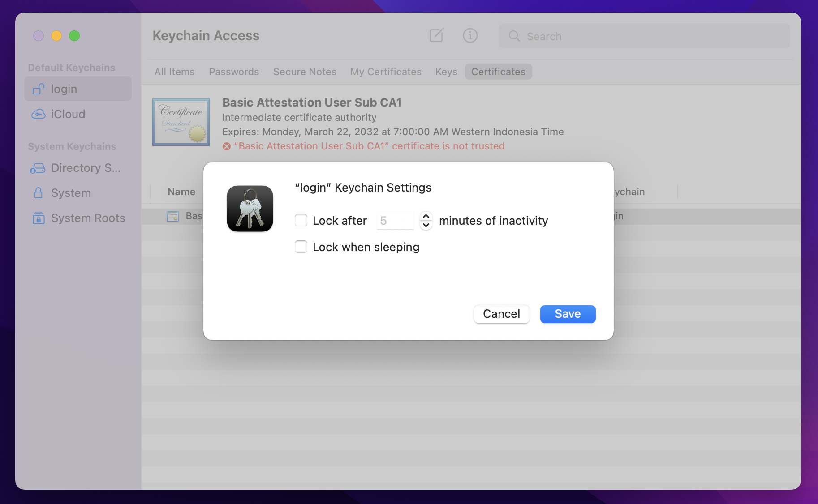This screenshot has height=504, width=818.
Task: Click the Basic Attestation User Sub CA1 title
Action: click(312, 103)
